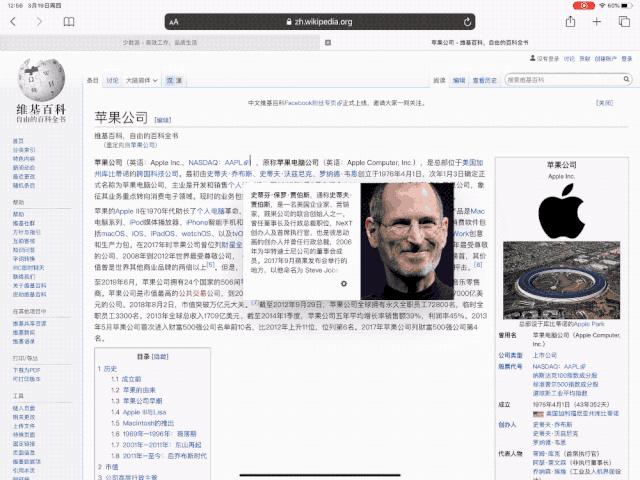This screenshot has width=640, height=480.
Task: Expand the 大陆简体 language variant dropdown
Action: coord(141,80)
